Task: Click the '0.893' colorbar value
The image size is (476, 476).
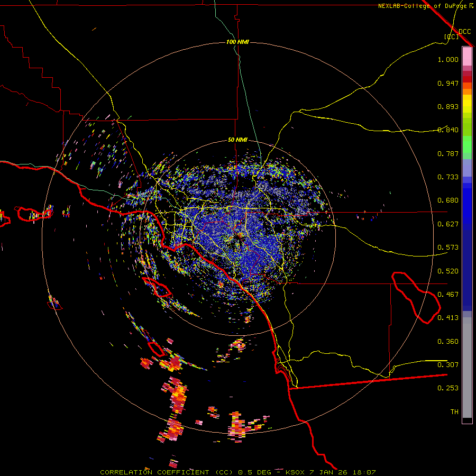Action: tap(448, 106)
